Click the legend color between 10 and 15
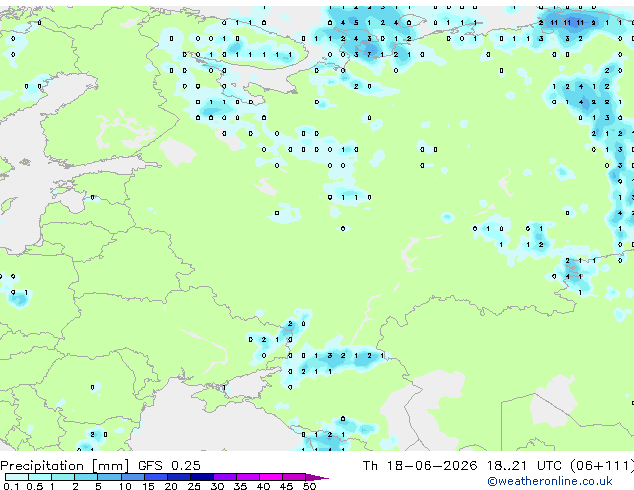This screenshot has width=634, height=490. tap(132, 477)
